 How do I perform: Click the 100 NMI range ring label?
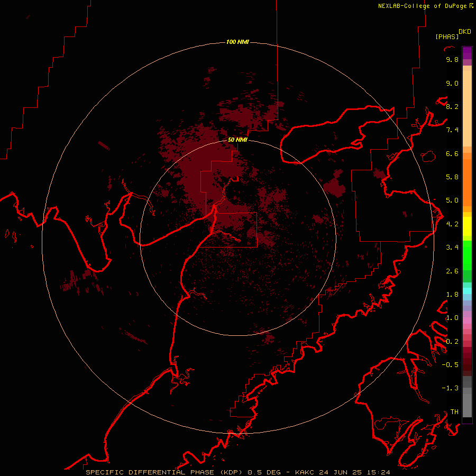tap(237, 42)
